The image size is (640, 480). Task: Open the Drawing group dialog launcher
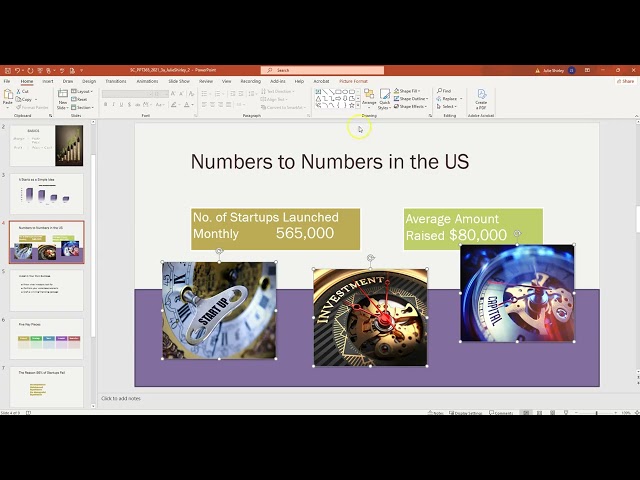click(x=430, y=116)
